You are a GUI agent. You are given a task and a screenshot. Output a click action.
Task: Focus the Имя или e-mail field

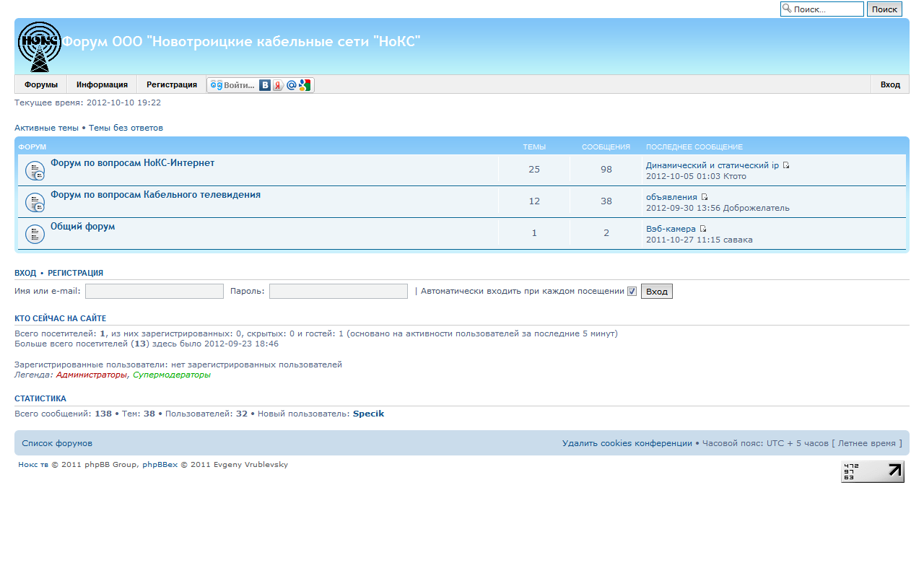click(x=154, y=291)
